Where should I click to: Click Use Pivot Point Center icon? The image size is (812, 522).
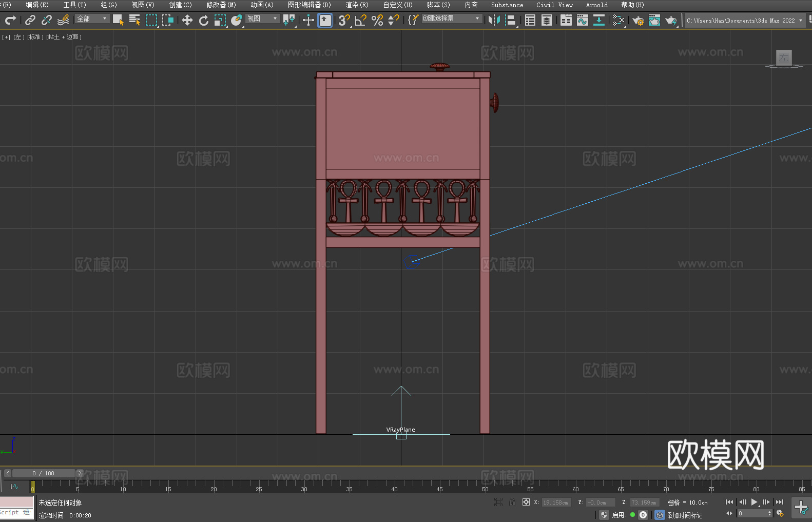289,20
